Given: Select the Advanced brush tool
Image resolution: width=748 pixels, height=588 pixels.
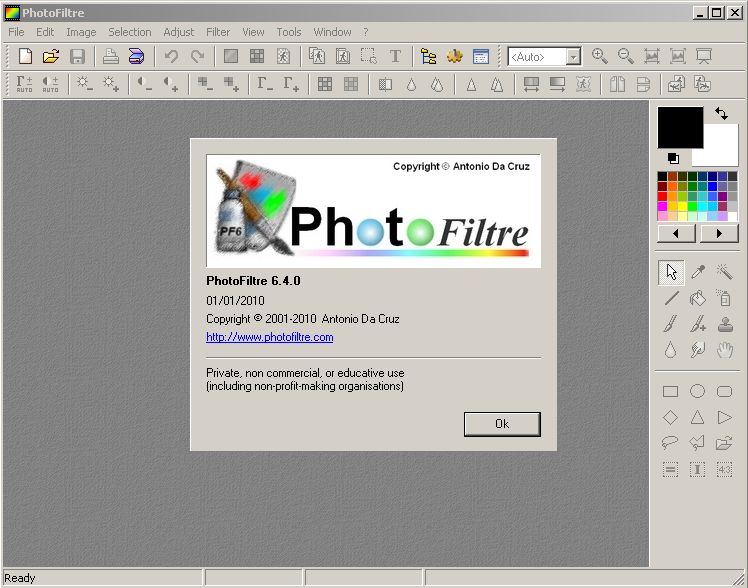Looking at the screenshot, I should (x=698, y=325).
